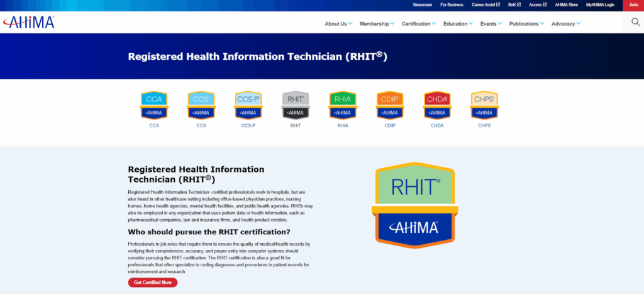Open Career Assist external link
The width and height of the screenshot is (644, 294).
tap(486, 5)
